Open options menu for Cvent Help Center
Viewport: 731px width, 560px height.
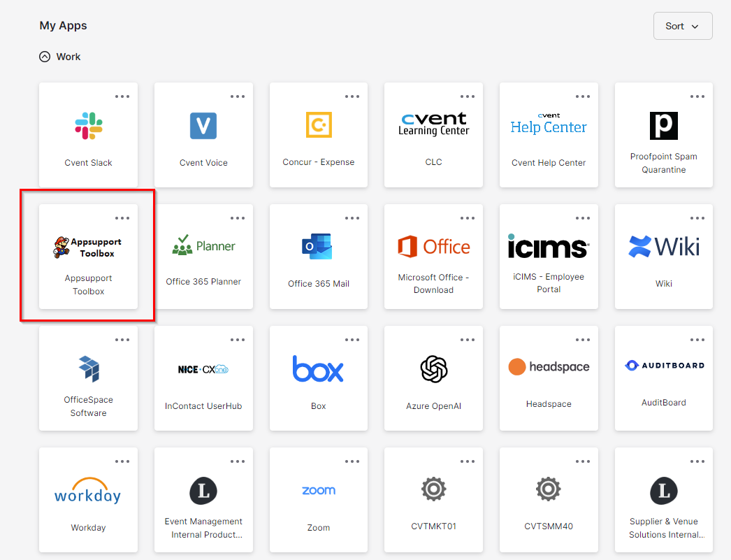[x=582, y=96]
